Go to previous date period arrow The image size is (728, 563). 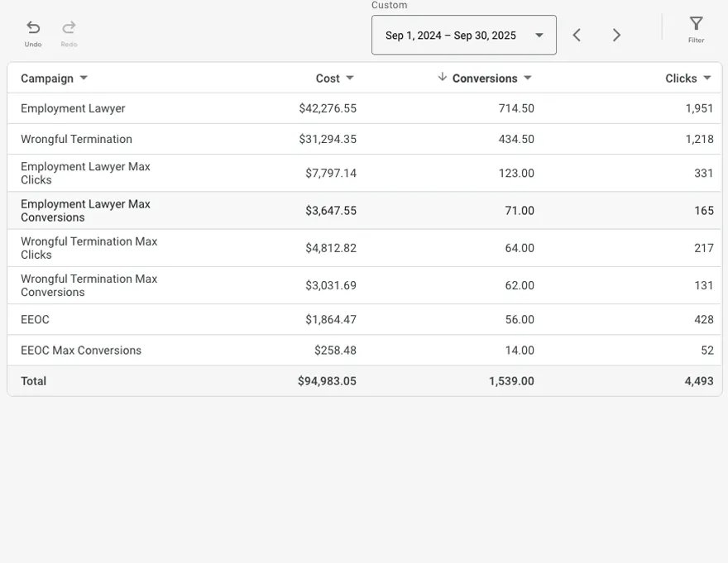click(x=577, y=35)
